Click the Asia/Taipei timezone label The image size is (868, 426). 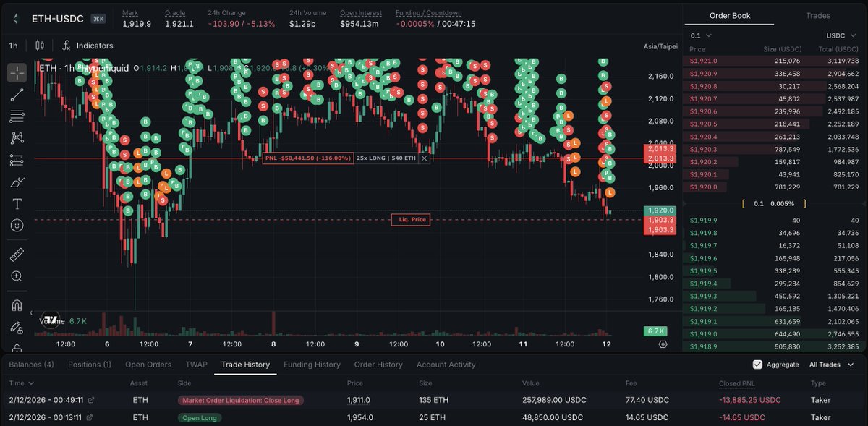point(660,46)
